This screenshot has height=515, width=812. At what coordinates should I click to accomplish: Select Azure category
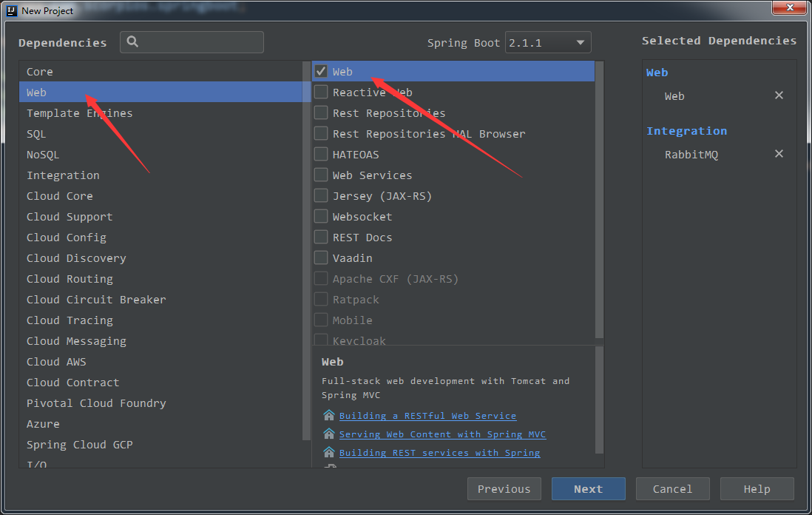[x=161, y=424]
